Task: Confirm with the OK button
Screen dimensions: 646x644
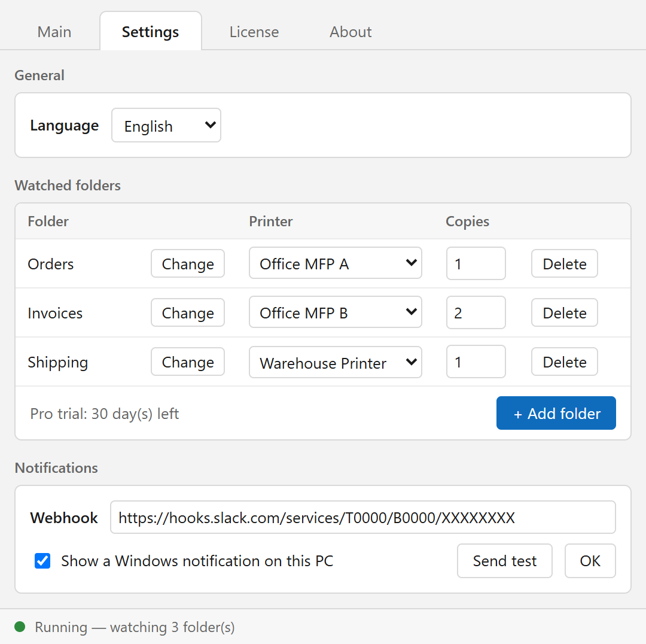Action: point(590,561)
